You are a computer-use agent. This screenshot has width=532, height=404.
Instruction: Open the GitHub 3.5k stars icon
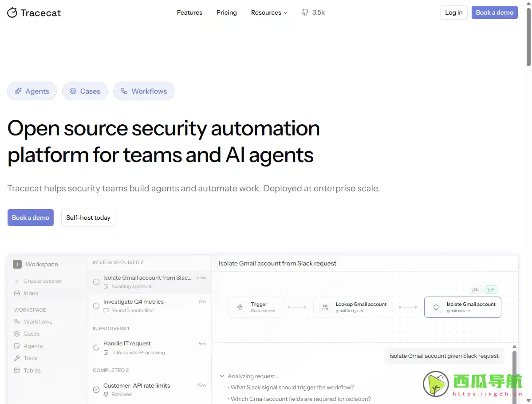[305, 12]
